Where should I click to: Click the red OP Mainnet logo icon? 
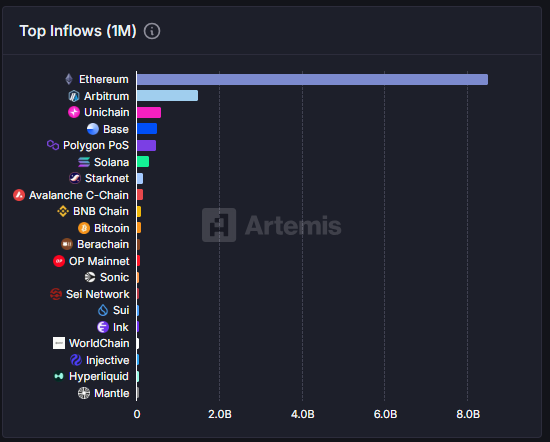[x=59, y=261]
